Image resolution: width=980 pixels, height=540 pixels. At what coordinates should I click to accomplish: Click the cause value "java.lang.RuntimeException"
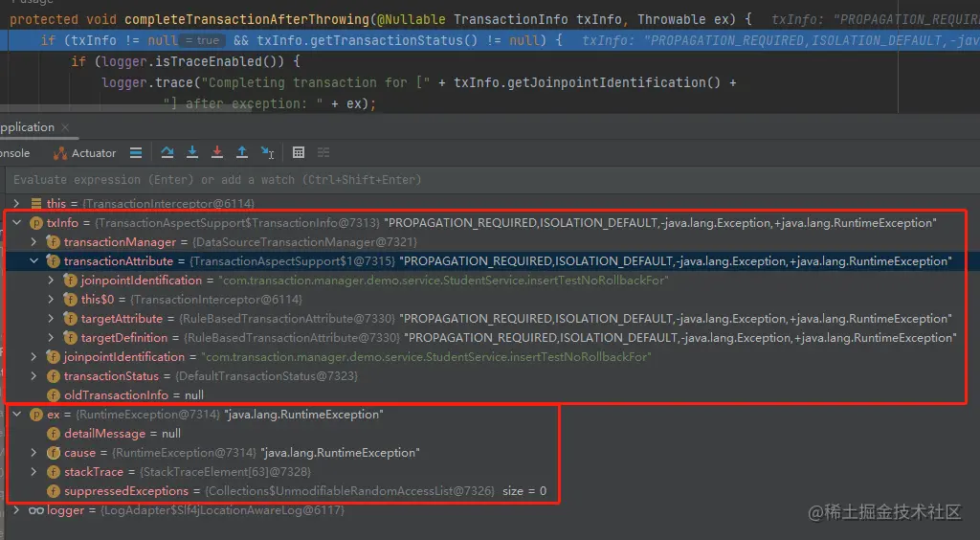click(x=340, y=453)
